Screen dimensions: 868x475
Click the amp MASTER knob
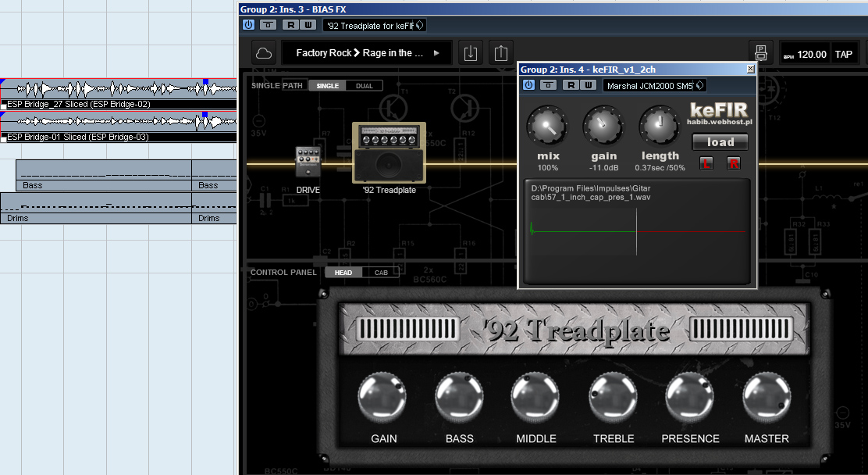pyautogui.click(x=767, y=398)
